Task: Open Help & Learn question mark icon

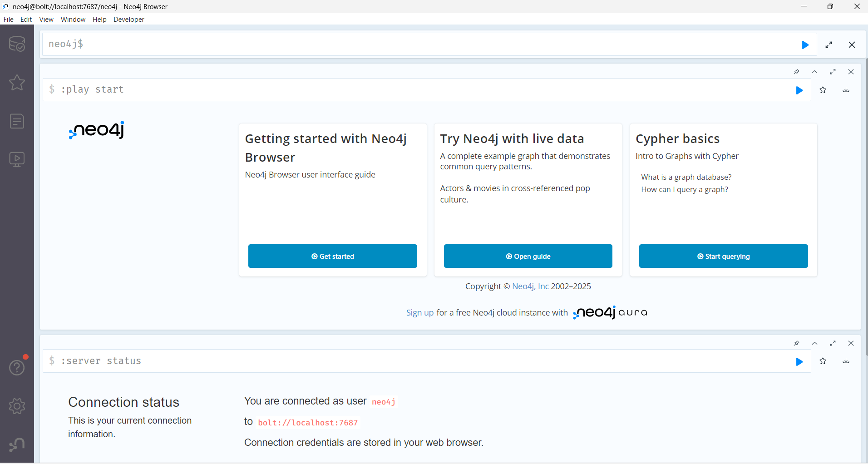Action: pyautogui.click(x=17, y=367)
